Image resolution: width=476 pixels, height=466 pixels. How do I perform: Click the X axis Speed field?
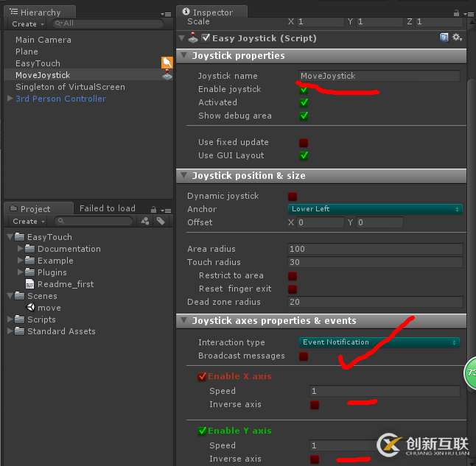(385, 392)
